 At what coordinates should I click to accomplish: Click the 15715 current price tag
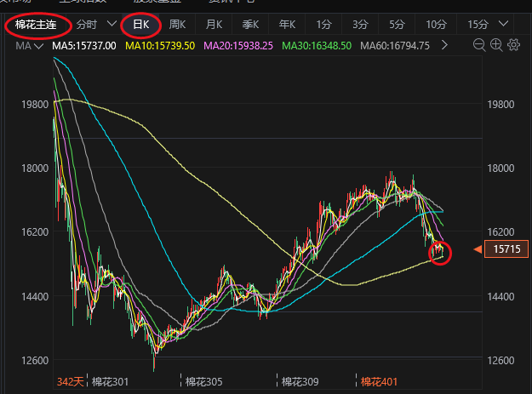point(506,249)
